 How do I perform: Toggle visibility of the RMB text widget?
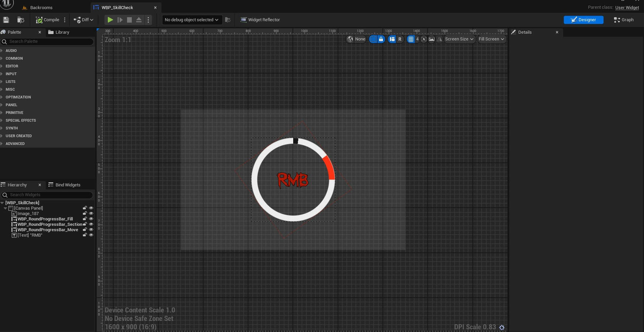[91, 235]
